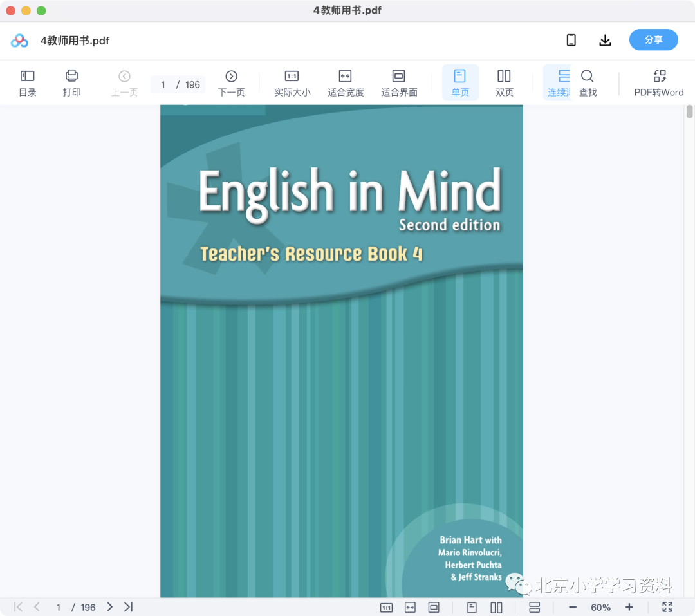This screenshot has height=616, width=695.
Task: Open the send-to-phone icon in the header
Action: [571, 41]
